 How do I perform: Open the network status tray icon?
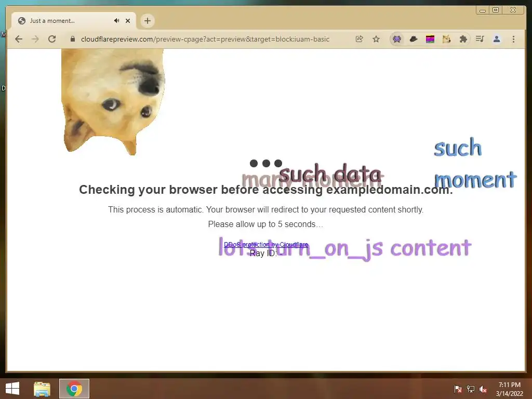471,389
